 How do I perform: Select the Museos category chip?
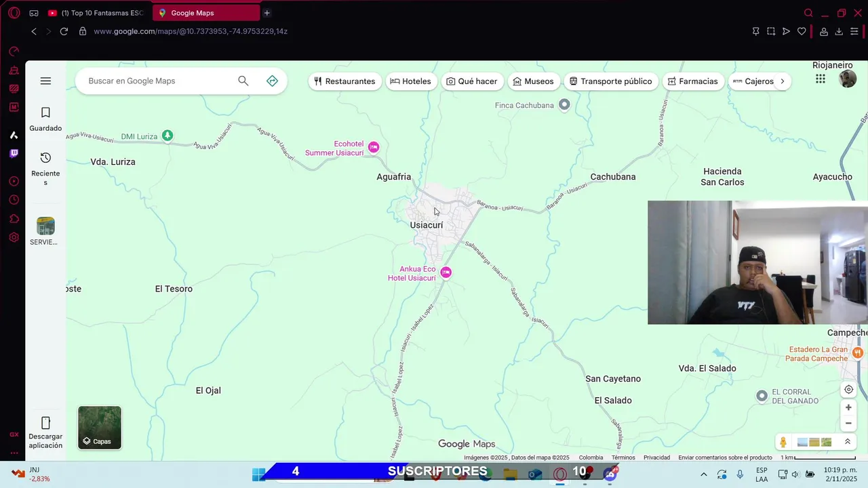click(533, 81)
